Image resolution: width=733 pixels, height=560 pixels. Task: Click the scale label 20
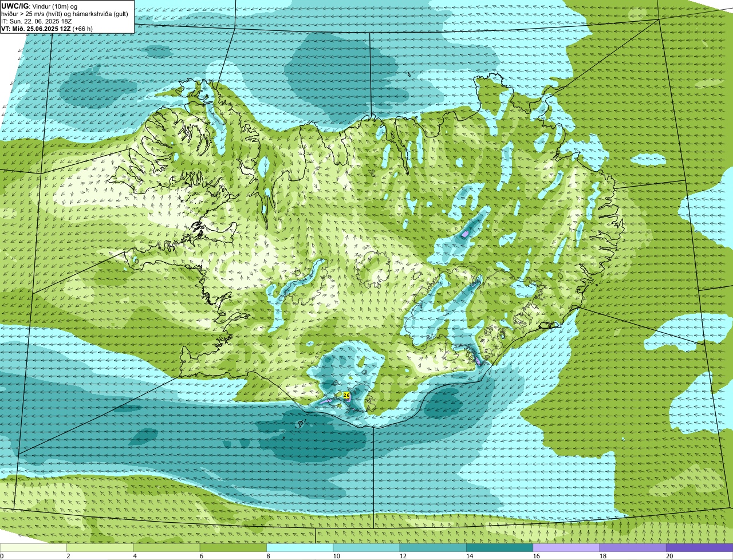pos(669,556)
